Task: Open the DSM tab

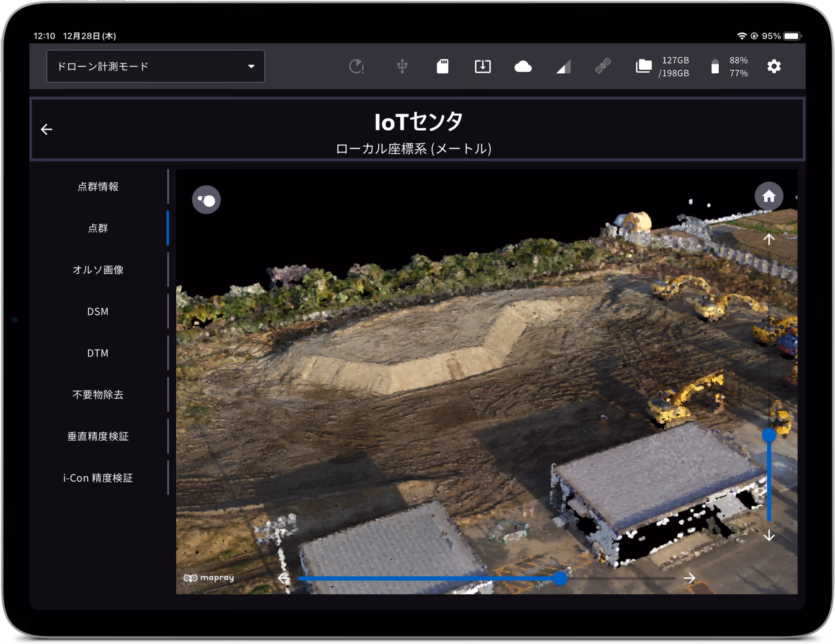Action: coord(98,311)
